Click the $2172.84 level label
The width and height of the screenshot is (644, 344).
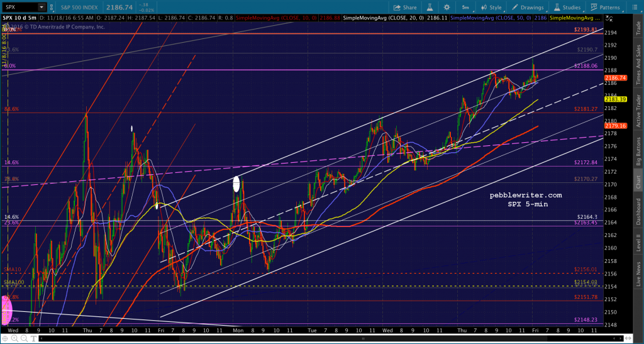pyautogui.click(x=586, y=162)
